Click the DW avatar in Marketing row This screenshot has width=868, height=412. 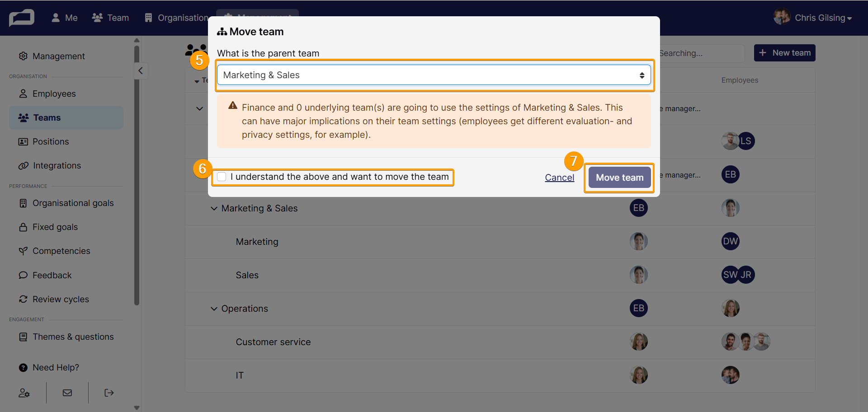tap(730, 241)
